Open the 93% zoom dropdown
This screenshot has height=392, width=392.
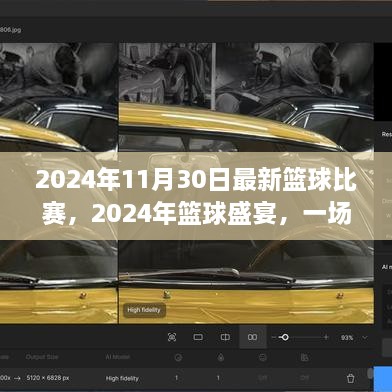click(354, 338)
